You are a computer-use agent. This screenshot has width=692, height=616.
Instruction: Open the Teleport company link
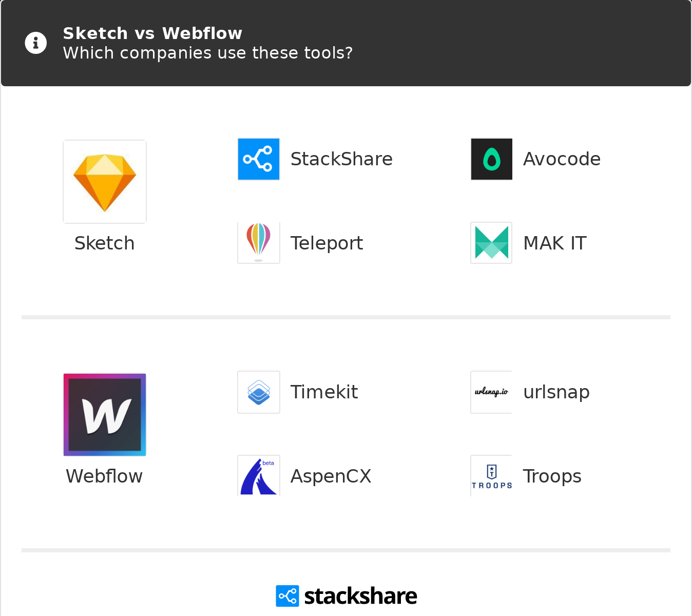pyautogui.click(x=326, y=243)
